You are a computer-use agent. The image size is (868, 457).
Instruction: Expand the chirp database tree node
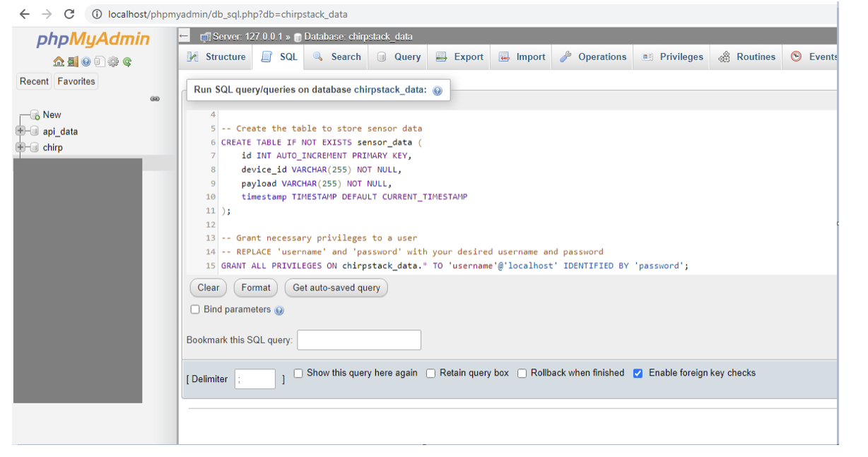click(20, 147)
